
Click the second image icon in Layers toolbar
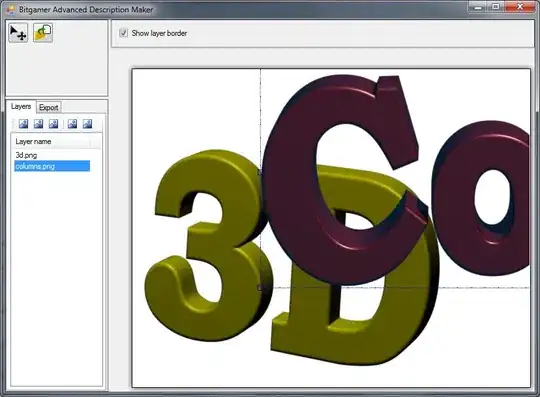[x=38, y=124]
